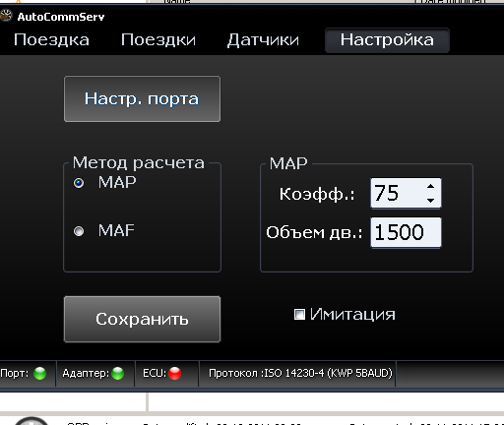Open the Поездки tab
The height and width of the screenshot is (425, 504).
point(158,40)
